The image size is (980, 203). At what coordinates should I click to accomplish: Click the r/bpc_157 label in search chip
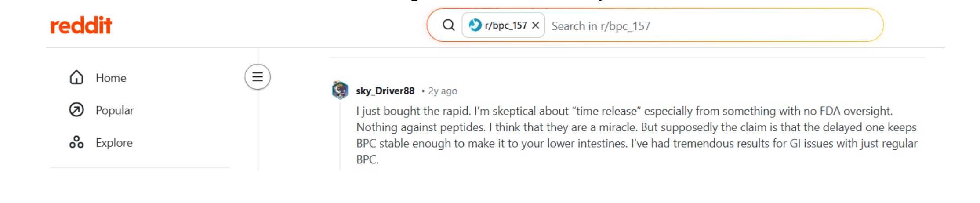(x=506, y=25)
